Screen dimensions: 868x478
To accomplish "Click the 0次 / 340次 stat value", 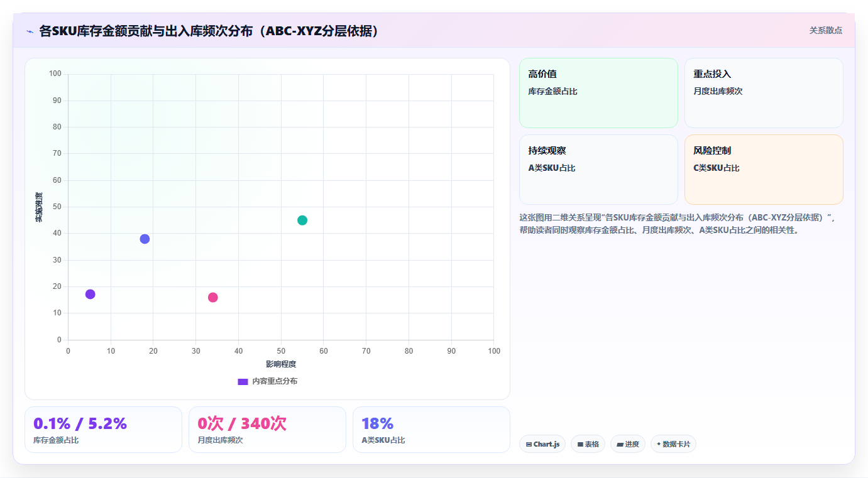I will click(242, 423).
